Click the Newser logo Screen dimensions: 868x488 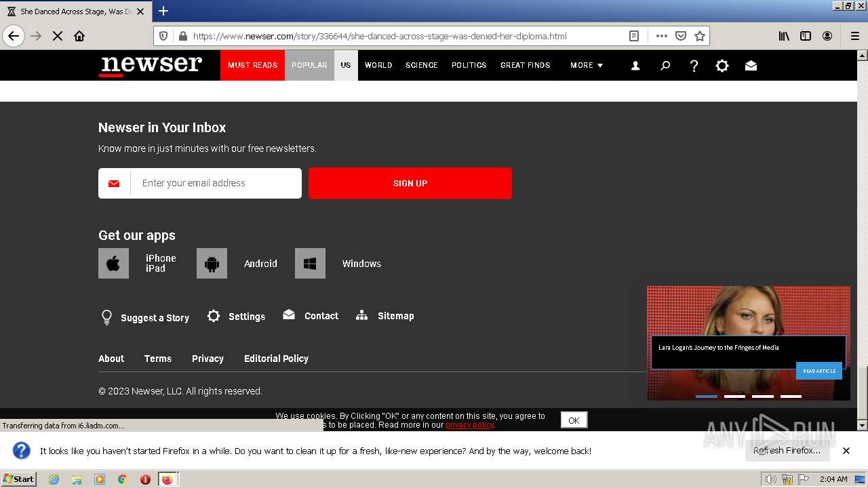pos(151,66)
